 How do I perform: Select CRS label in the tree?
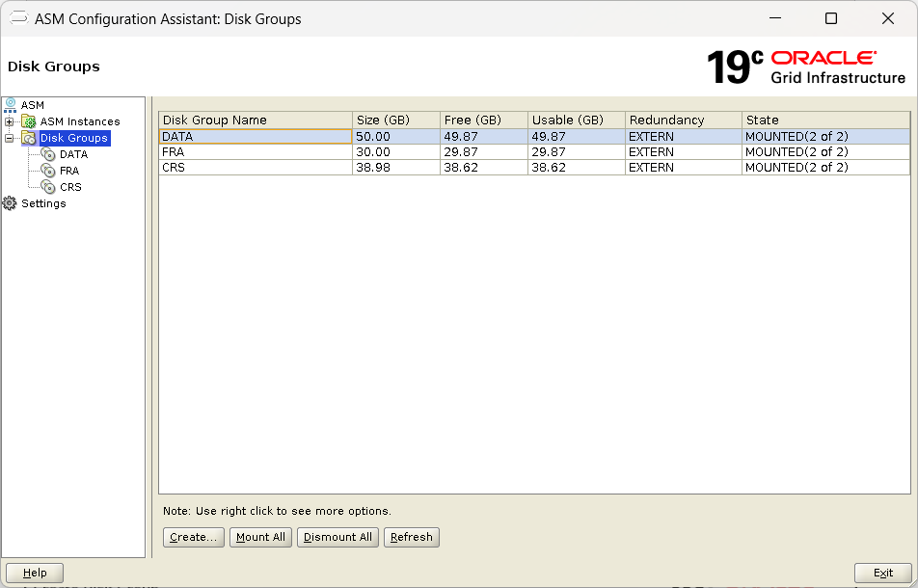(x=70, y=187)
